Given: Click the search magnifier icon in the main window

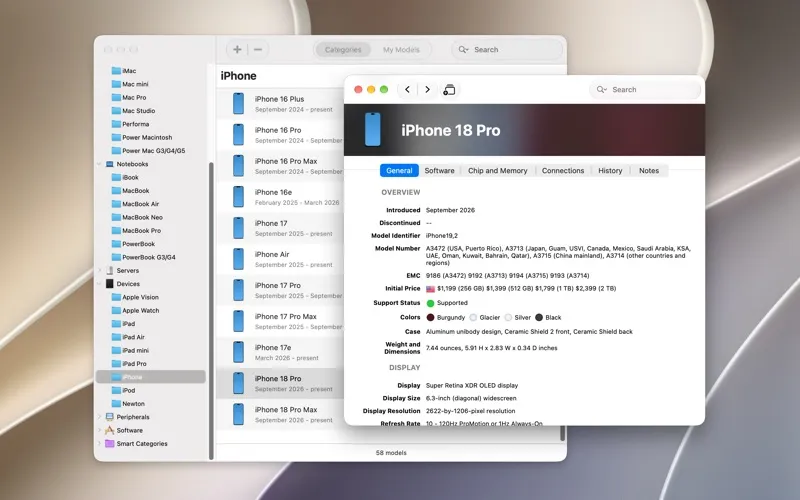Looking at the screenshot, I should click(x=462, y=49).
